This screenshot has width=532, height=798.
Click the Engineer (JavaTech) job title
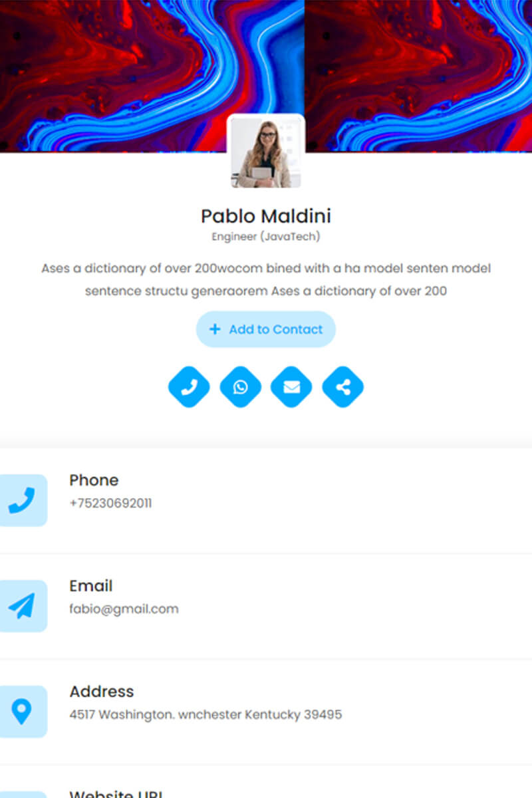click(x=266, y=236)
